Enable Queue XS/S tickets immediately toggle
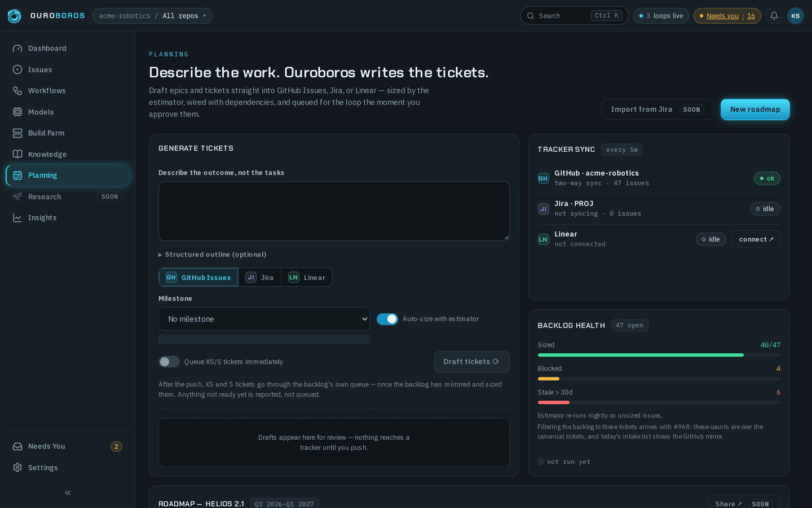 coord(169,362)
